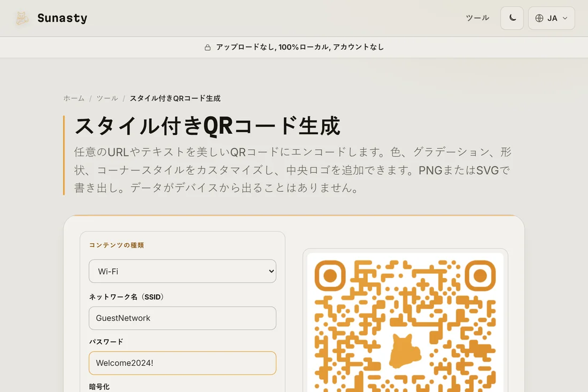Click the スタイル付きQRコード生成 breadcrumb item
588x392 pixels.
click(x=175, y=98)
